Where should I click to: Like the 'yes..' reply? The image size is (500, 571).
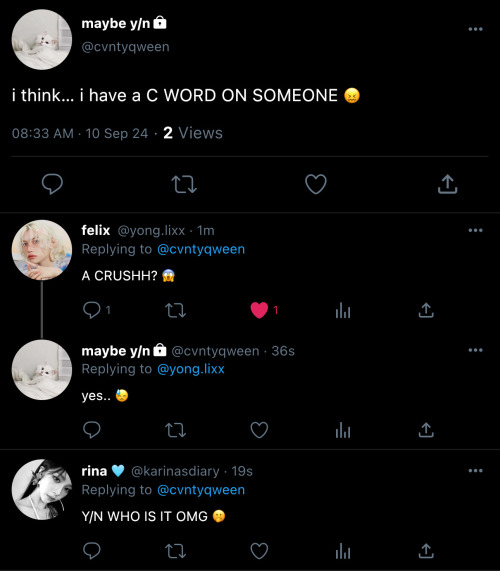[x=259, y=430]
